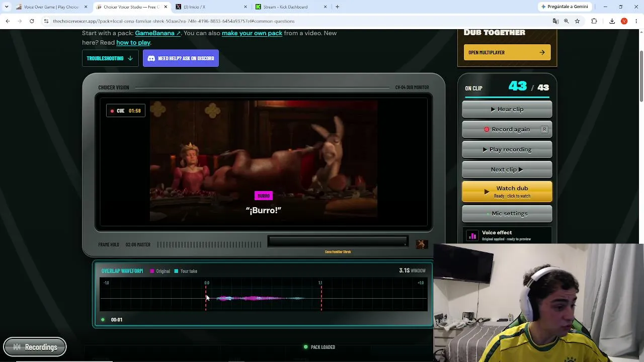The height and width of the screenshot is (362, 644).
Task: Open the browser extensions menu
Action: pyautogui.click(x=594, y=21)
